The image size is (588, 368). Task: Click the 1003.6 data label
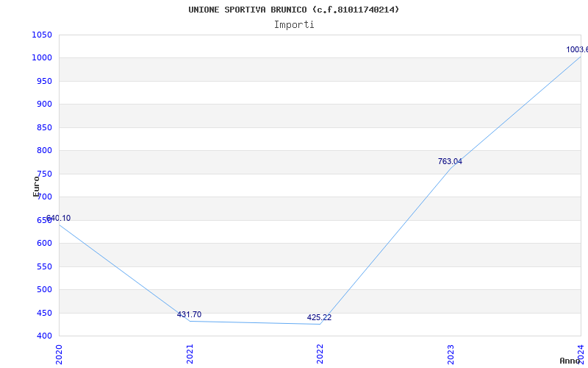577,49
